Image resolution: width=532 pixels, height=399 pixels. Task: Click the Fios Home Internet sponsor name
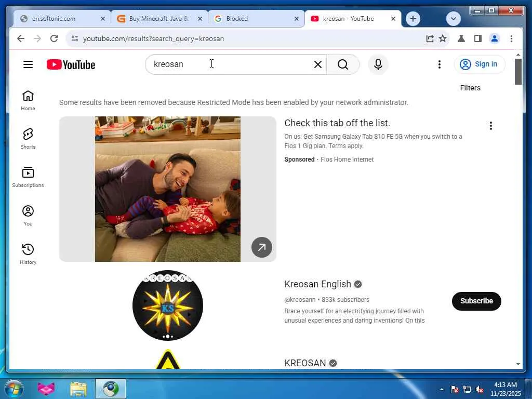(x=347, y=159)
